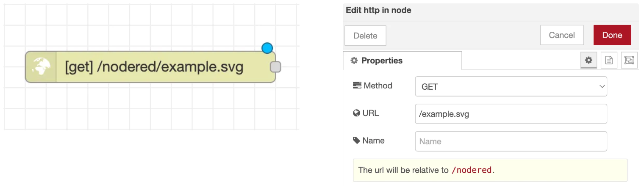Open node properties via the gear icon button
Image resolution: width=644 pixels, height=193 pixels.
(588, 61)
